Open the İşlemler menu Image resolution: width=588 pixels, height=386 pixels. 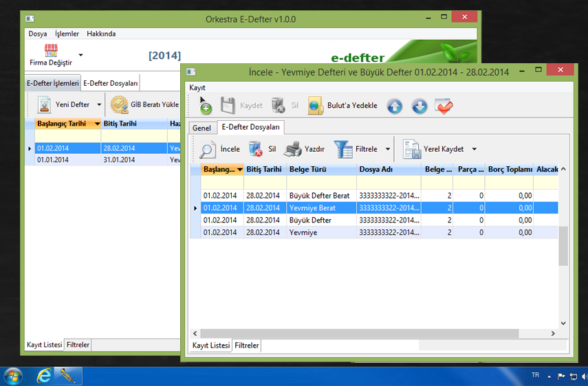(x=67, y=34)
